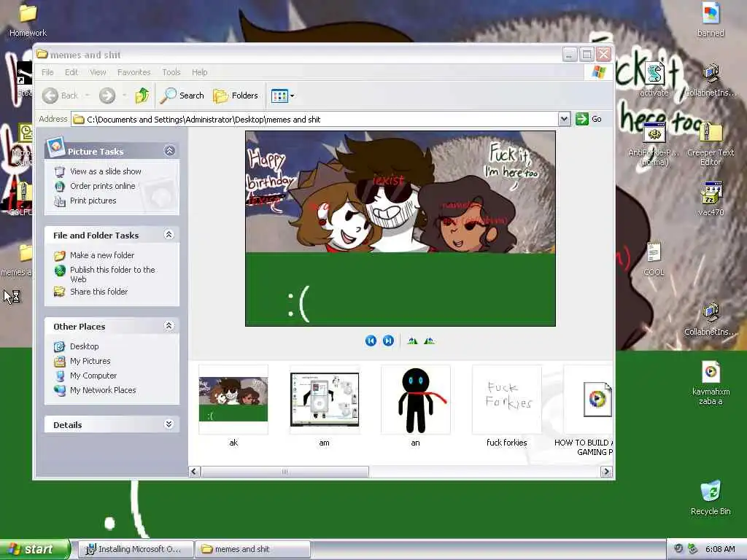
Task: Select the ak thumbnail
Action: coord(233,399)
